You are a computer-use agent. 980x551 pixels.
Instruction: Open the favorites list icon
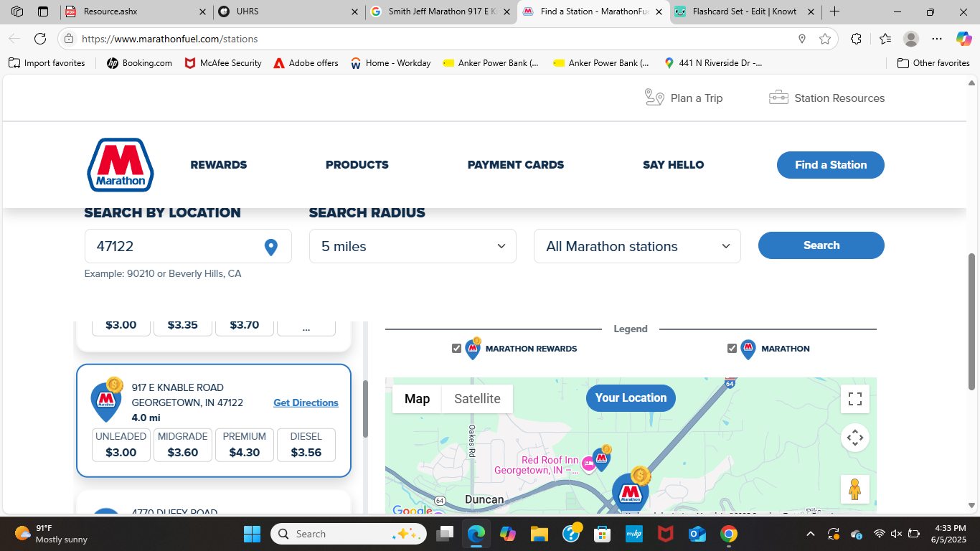(885, 39)
